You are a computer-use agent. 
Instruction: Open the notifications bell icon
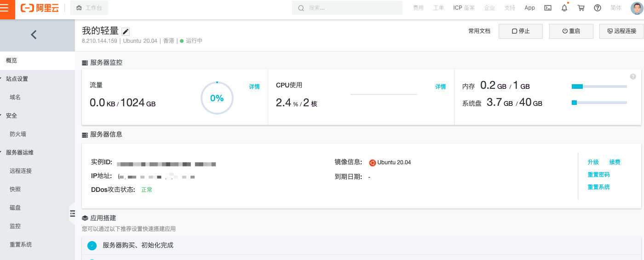[564, 8]
